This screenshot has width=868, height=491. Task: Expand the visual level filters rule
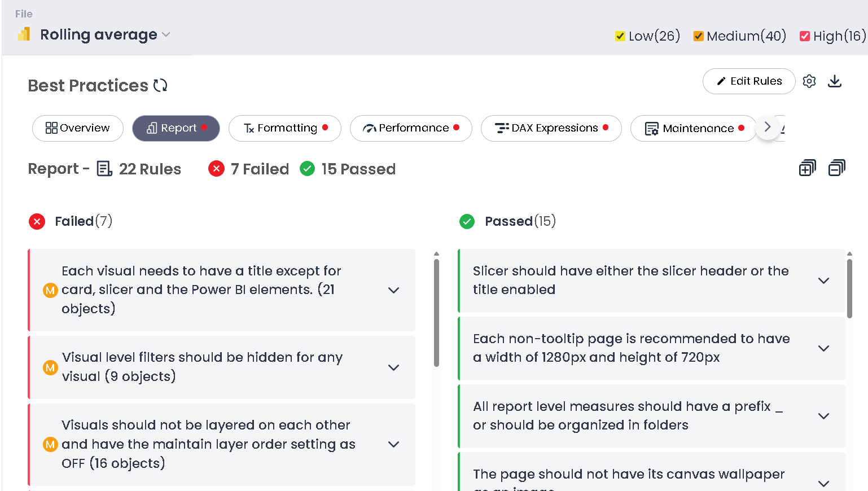pyautogui.click(x=393, y=367)
